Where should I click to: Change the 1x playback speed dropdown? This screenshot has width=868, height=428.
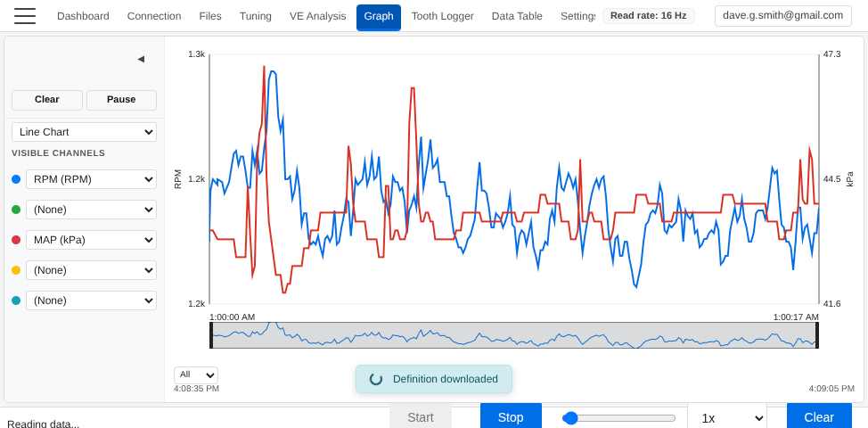[726, 417]
